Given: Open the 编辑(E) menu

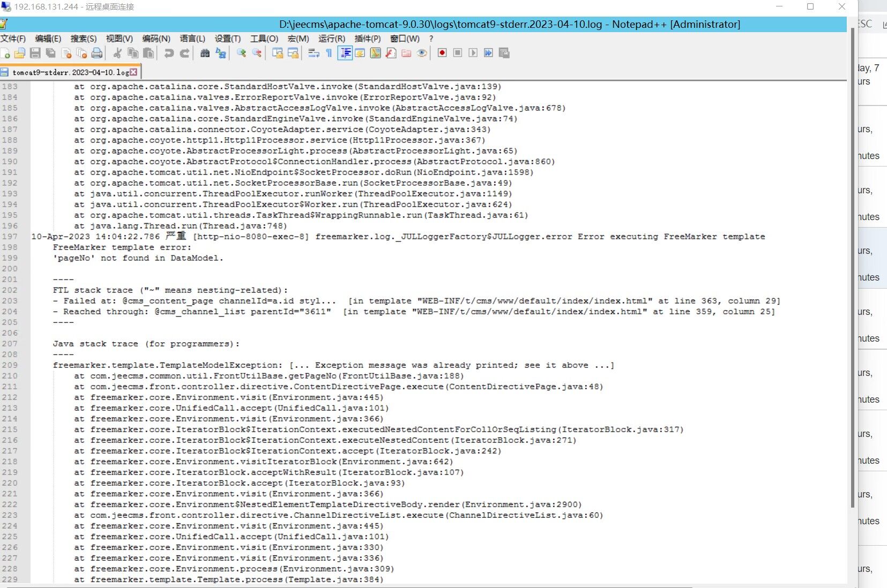Looking at the screenshot, I should pos(48,39).
